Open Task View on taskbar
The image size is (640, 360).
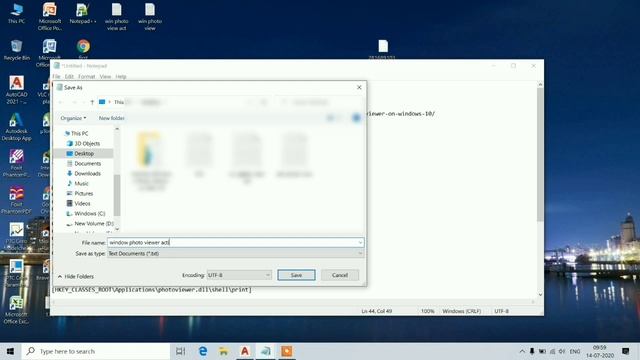tap(180, 351)
